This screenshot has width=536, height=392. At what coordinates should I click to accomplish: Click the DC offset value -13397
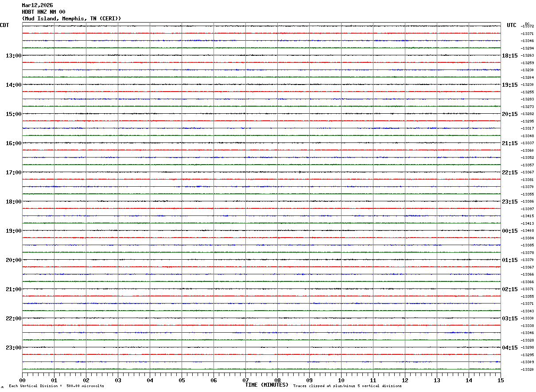point(528,209)
